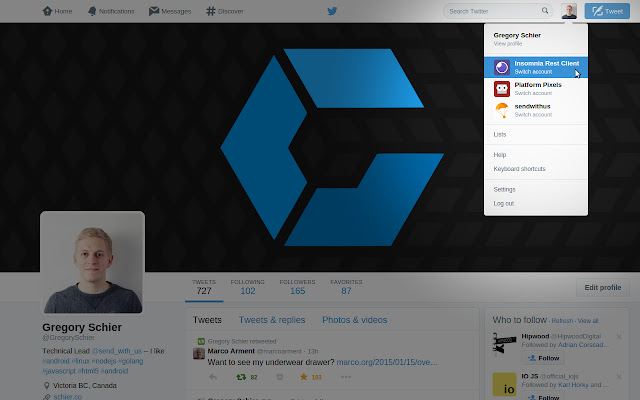Image resolution: width=640 pixels, height=400 pixels.
Task: View all Who to follow suggestions
Action: pyautogui.click(x=588, y=321)
